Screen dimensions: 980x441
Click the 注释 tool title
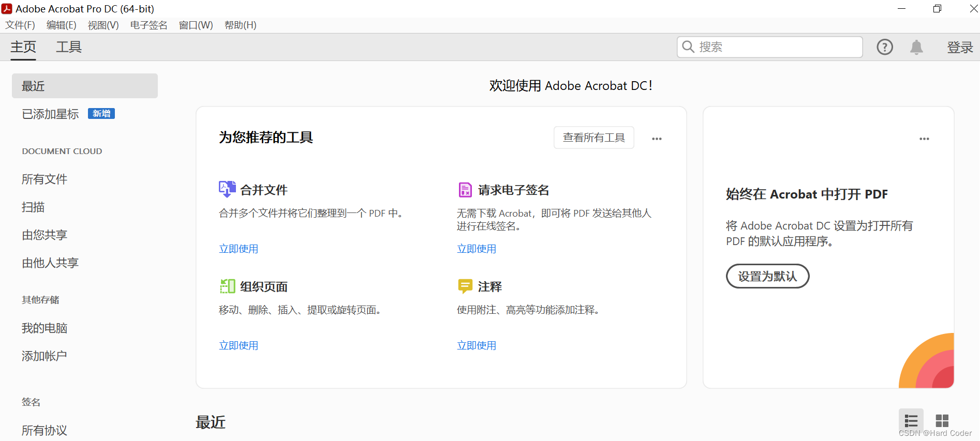pos(490,286)
